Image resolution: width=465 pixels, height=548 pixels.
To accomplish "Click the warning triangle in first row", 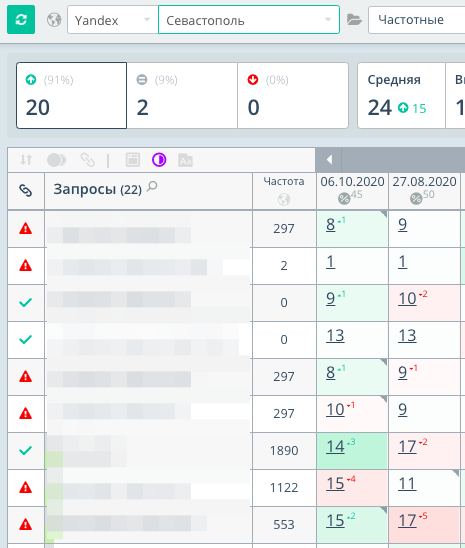I will pyautogui.click(x=26, y=229).
